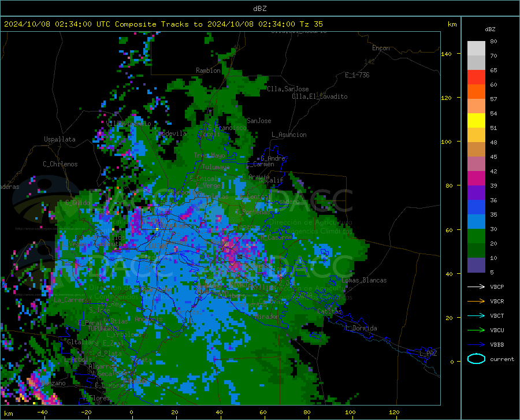
Task: Click the L_PAZ place label
Action: pos(428,354)
